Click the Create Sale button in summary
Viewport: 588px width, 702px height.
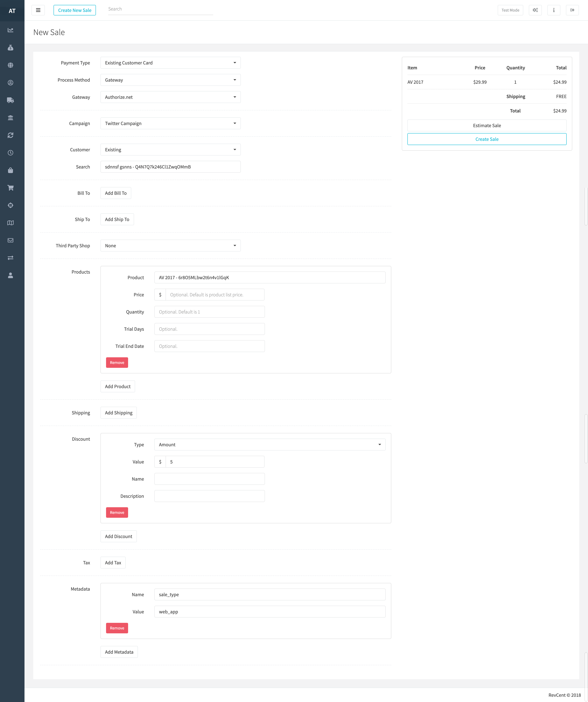tap(486, 139)
